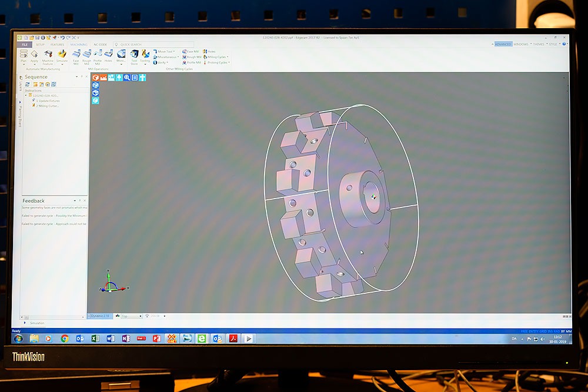
Task: Open the Move Tool dropdown
Action: [164, 51]
